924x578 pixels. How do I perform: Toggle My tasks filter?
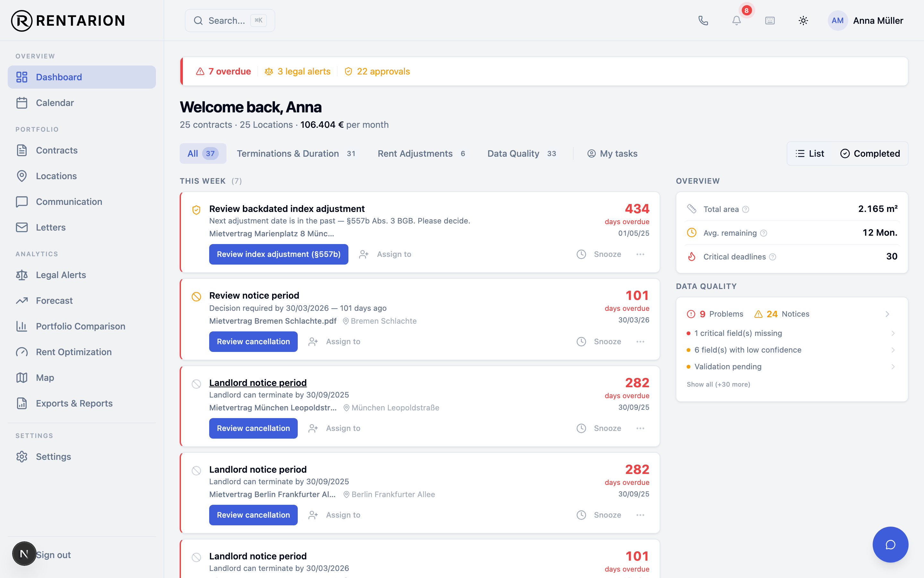tap(612, 154)
